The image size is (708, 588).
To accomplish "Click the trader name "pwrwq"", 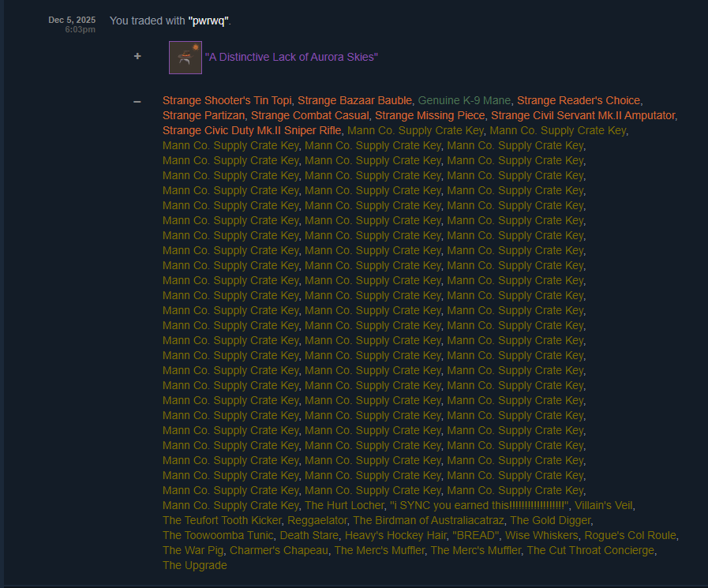I will coord(208,21).
